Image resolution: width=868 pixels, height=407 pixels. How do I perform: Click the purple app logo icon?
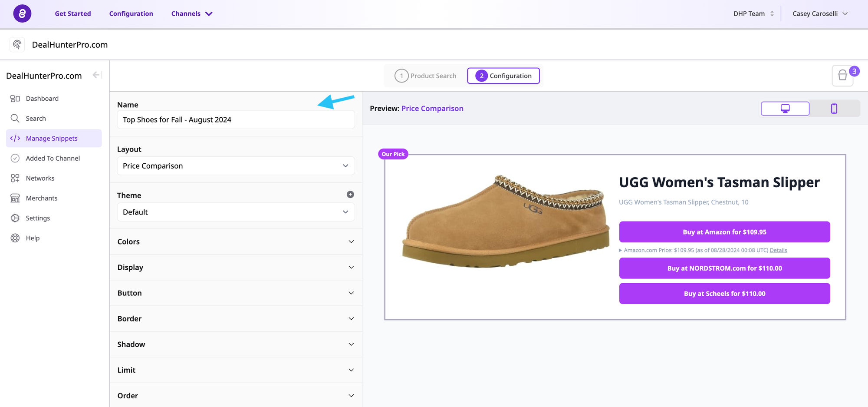pyautogui.click(x=22, y=13)
